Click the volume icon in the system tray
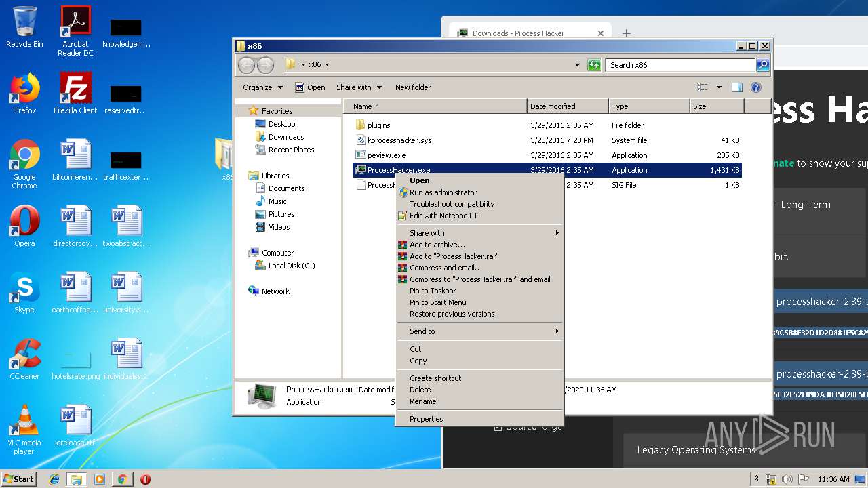The image size is (868, 488). (x=787, y=479)
